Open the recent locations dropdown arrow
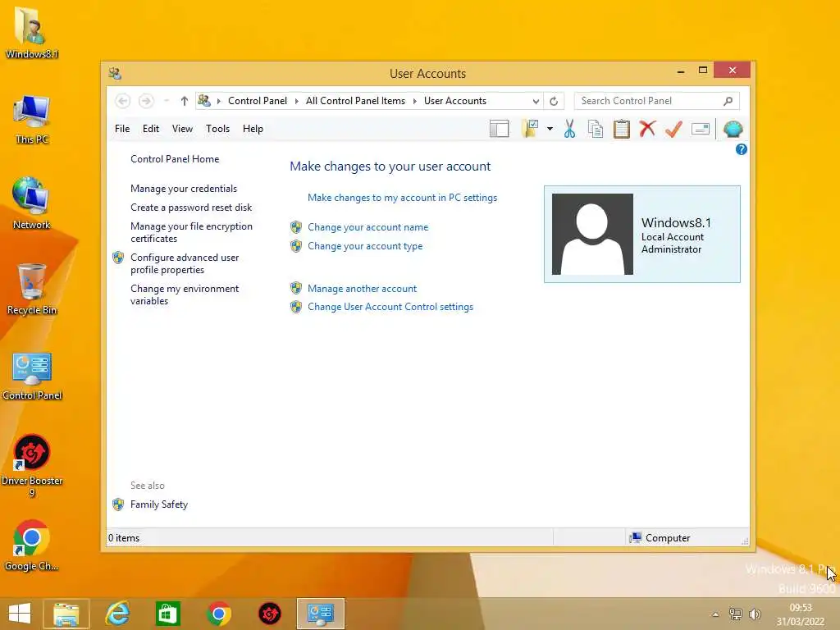840x630 pixels. (x=166, y=101)
